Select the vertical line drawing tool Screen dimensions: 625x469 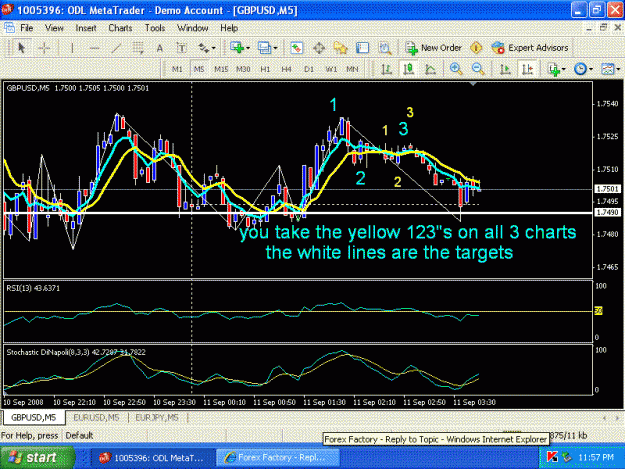pos(72,48)
